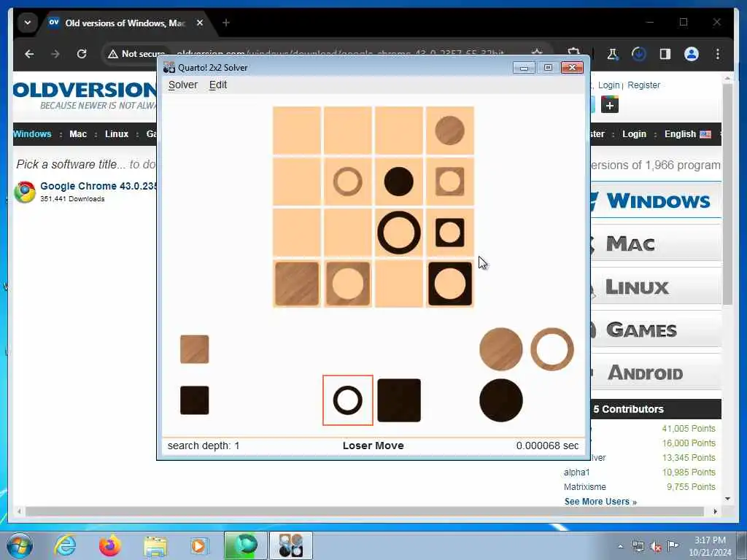The height and width of the screenshot is (560, 747).
Task: Click the top Register link
Action: point(643,85)
